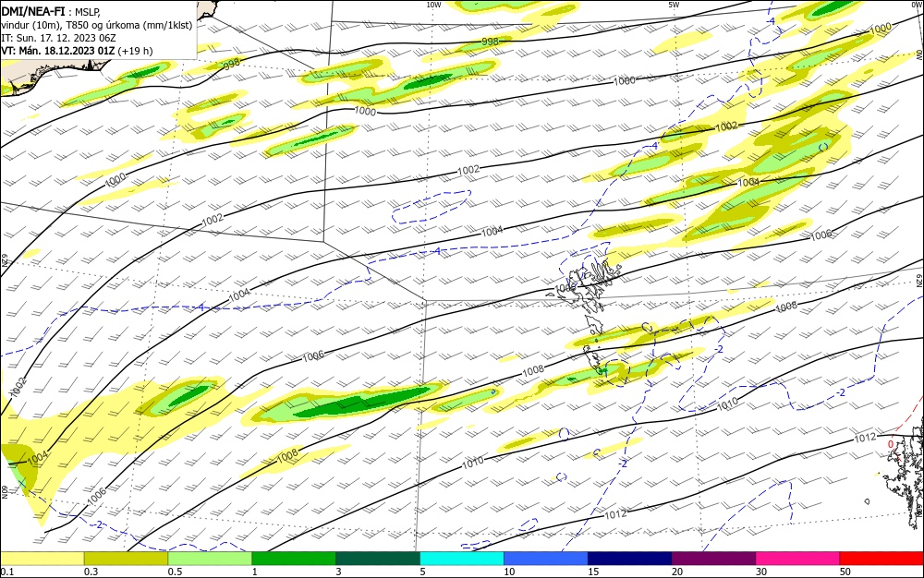Click the legend value "0.5"

pos(175,572)
